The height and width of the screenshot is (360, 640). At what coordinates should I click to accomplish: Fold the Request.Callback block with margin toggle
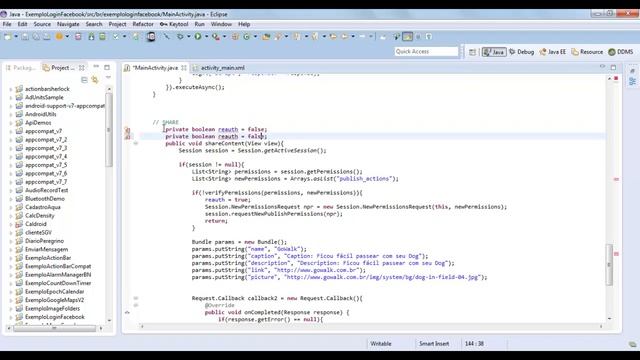point(136,298)
